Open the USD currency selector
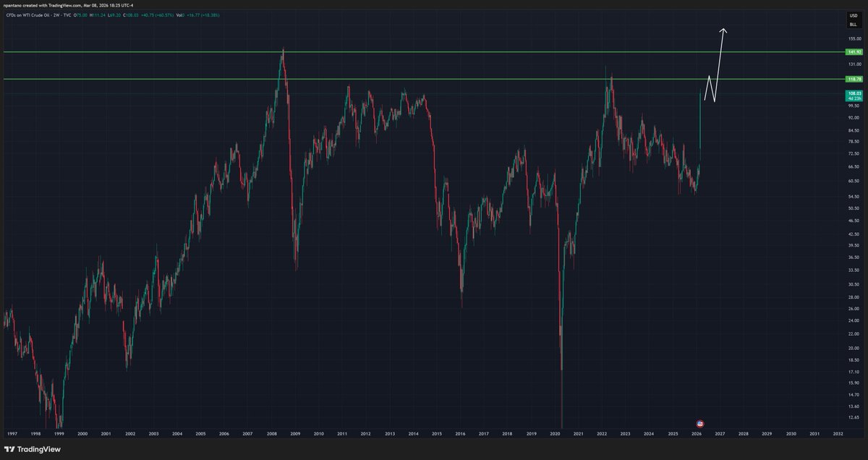This screenshot has height=460, width=868. 854,16
